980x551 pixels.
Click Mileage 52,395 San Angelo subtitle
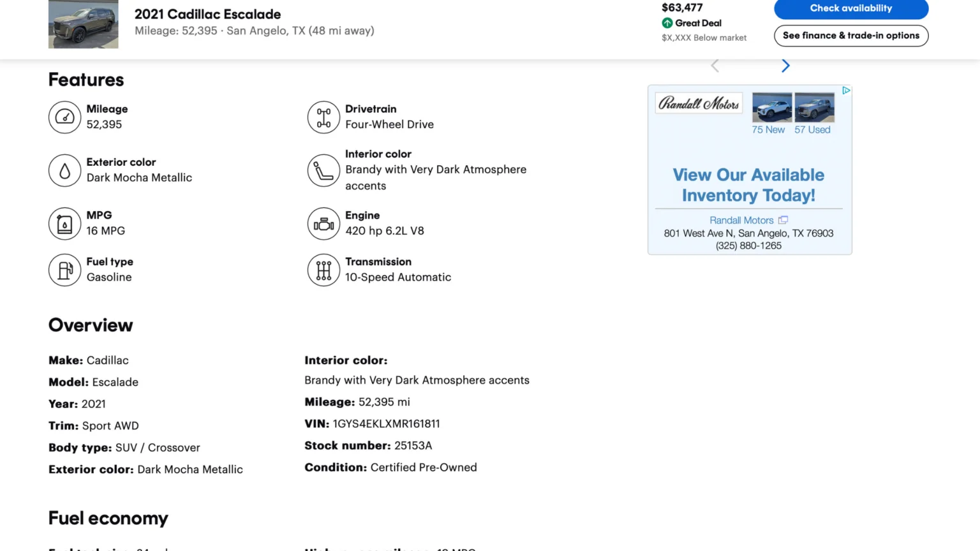pos(255,31)
